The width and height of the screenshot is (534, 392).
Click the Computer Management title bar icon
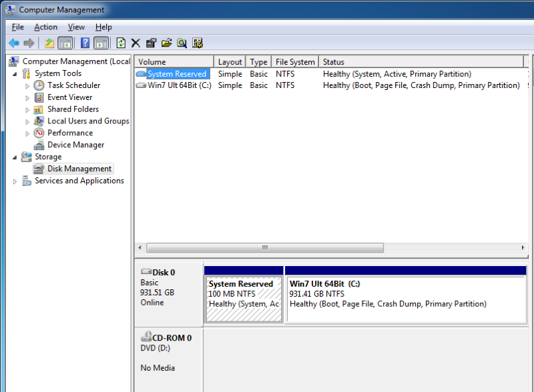tap(11, 9)
